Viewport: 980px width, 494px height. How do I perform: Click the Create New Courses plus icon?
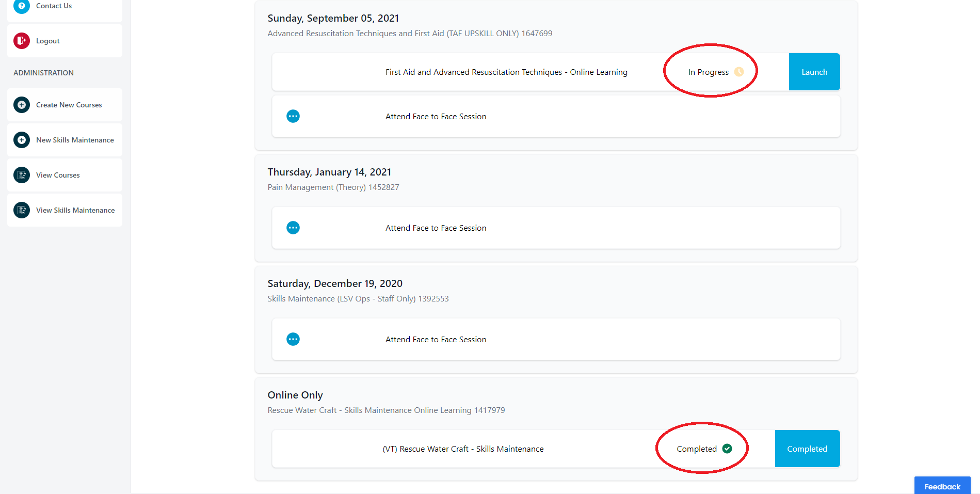tap(22, 105)
